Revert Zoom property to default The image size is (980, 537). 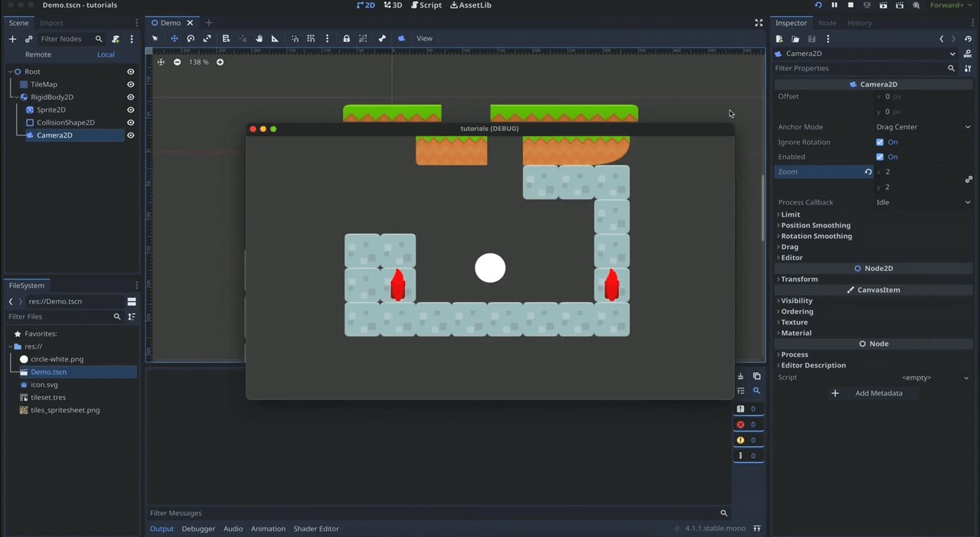pyautogui.click(x=867, y=172)
